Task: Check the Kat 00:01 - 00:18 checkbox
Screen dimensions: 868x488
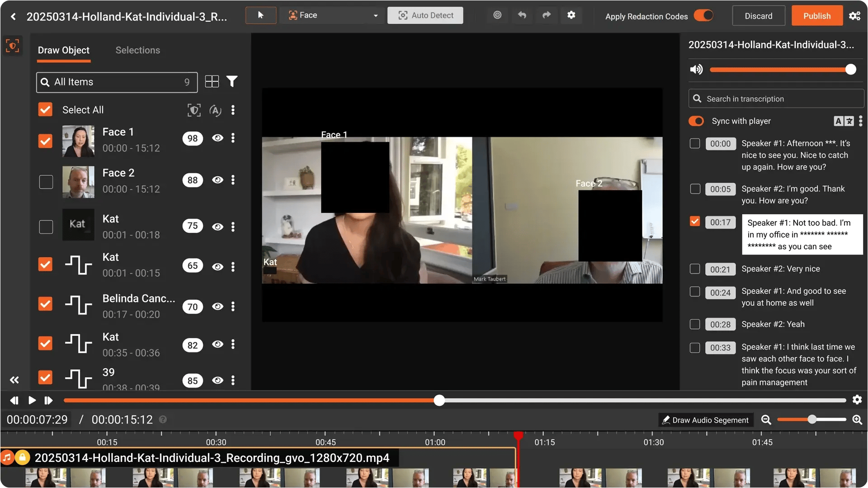Action: point(46,226)
